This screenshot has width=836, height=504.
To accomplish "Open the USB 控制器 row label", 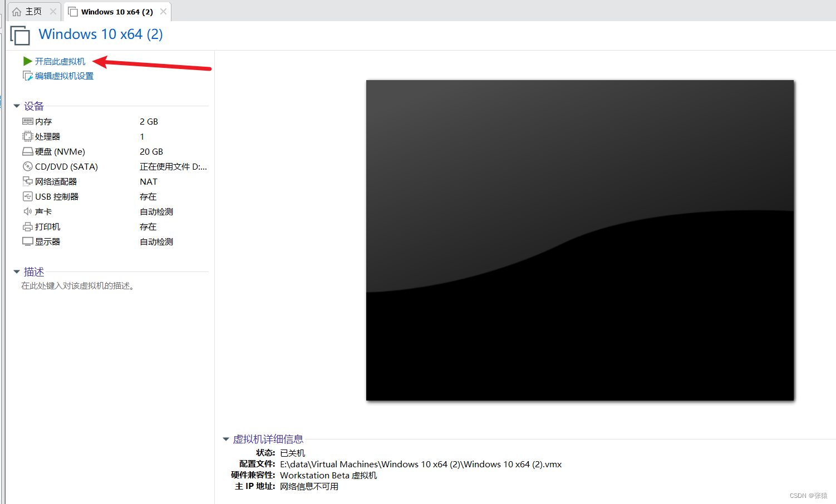I will coord(57,196).
